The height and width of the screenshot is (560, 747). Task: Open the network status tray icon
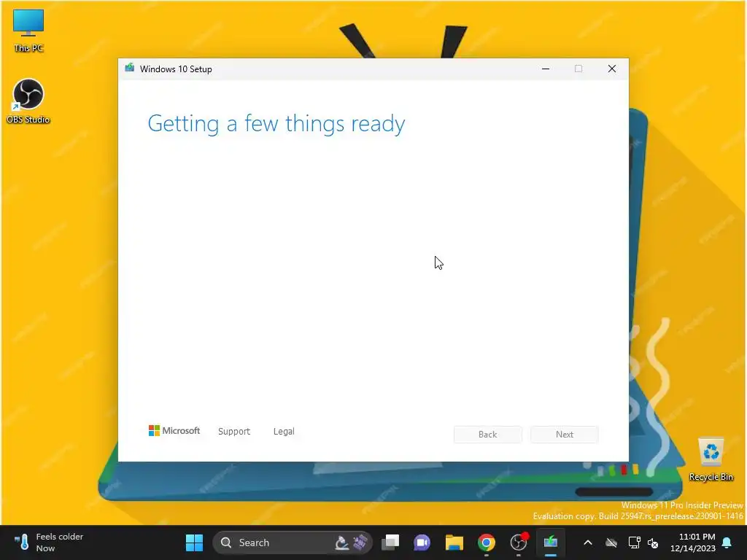634,542
